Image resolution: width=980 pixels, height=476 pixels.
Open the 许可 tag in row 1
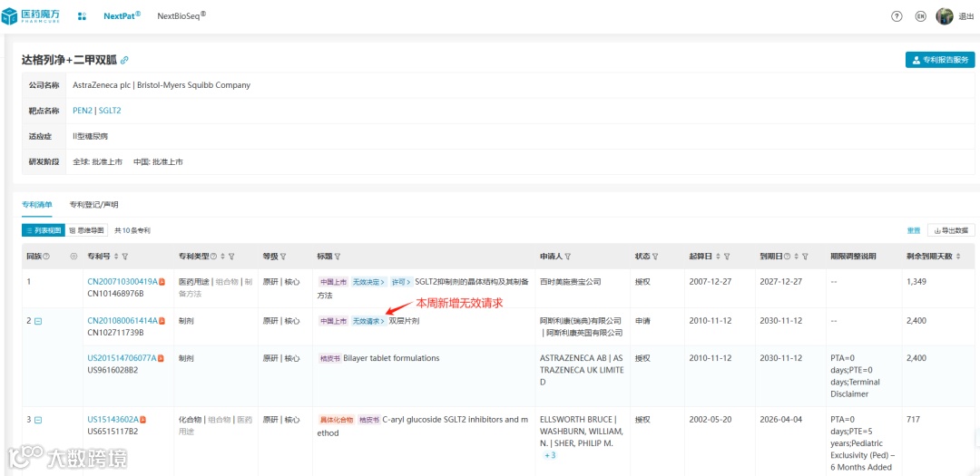click(401, 282)
